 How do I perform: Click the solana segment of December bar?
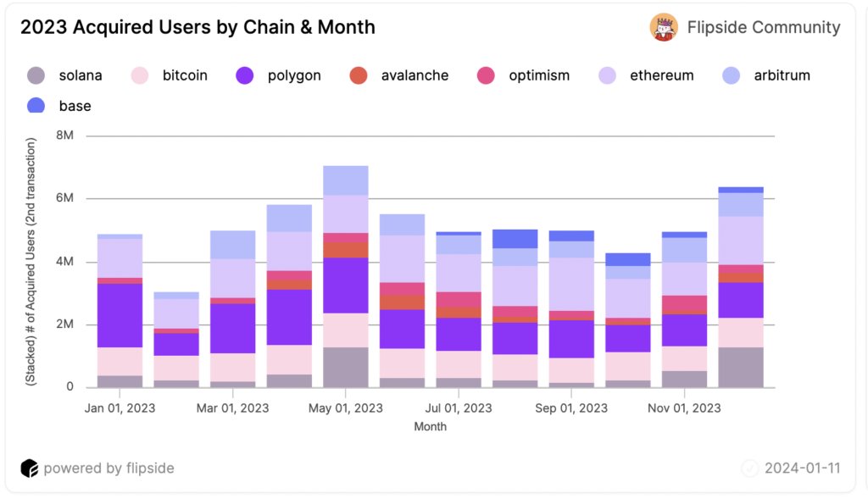click(x=741, y=367)
